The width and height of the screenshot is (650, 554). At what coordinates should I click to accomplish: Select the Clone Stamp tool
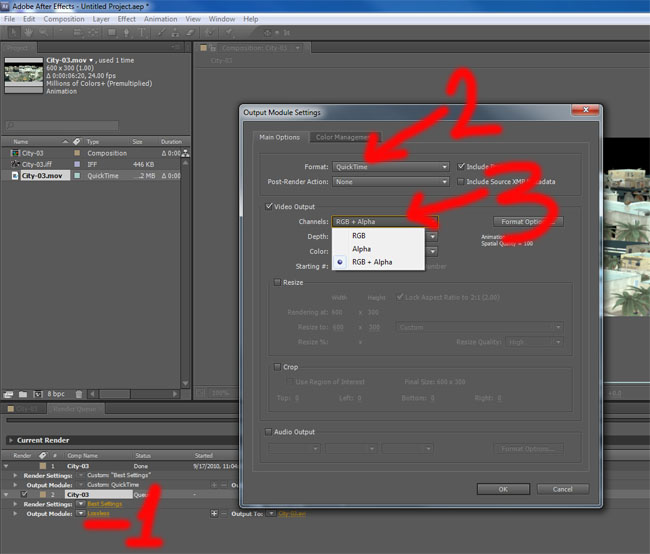(x=175, y=32)
